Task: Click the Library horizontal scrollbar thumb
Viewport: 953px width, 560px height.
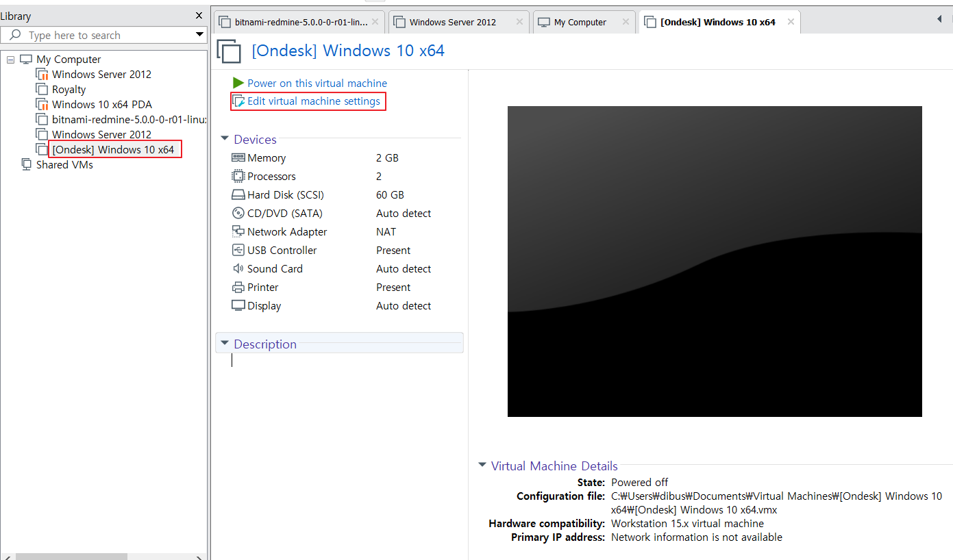Action: (71, 556)
